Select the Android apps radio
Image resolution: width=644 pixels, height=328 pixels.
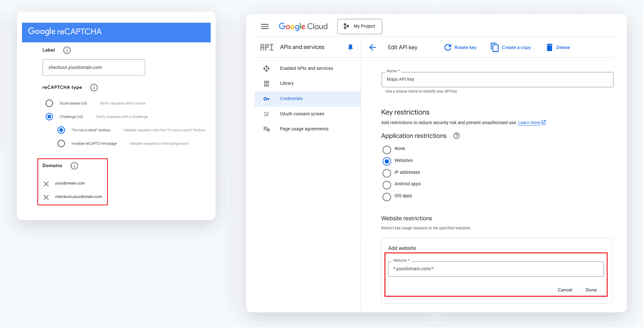pyautogui.click(x=387, y=185)
